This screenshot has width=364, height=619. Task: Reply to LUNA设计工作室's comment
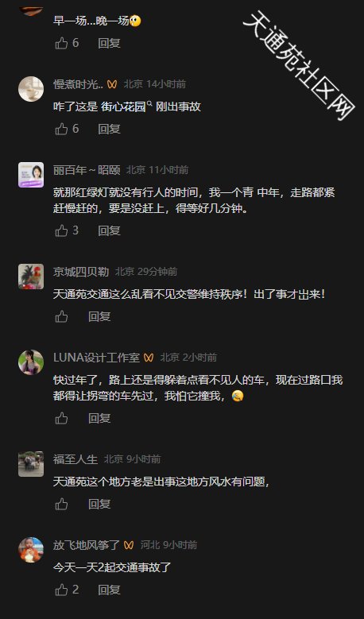(x=99, y=418)
